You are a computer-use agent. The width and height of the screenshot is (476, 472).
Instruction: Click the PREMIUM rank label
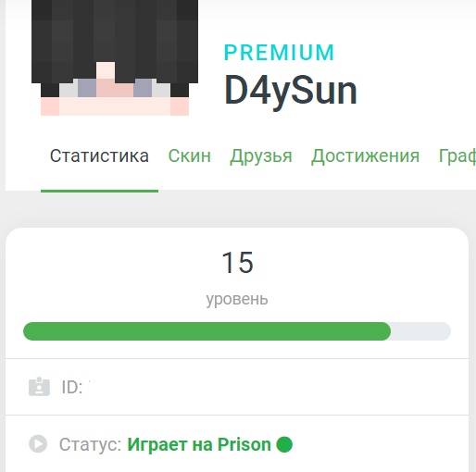(x=280, y=53)
